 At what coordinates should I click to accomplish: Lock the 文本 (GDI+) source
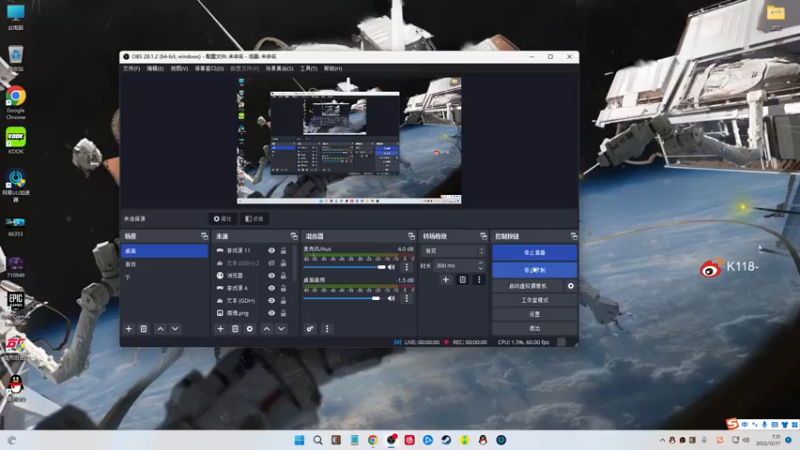pos(283,301)
